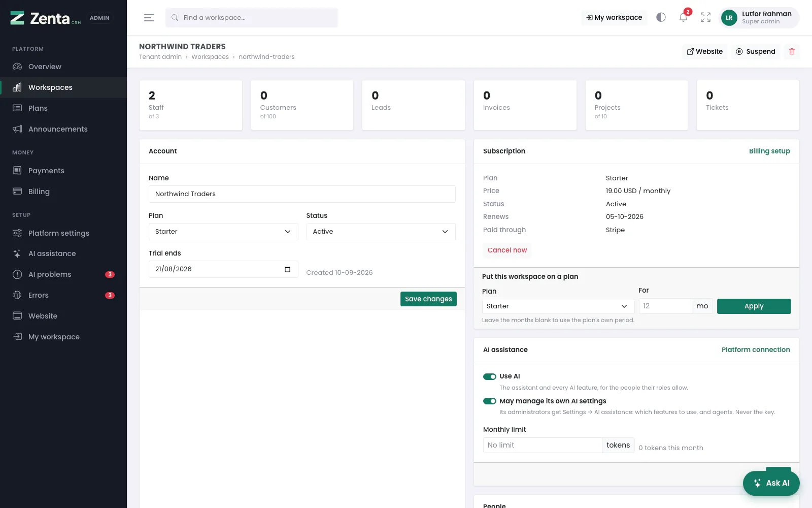Viewport: 812px width, 508px height.
Task: Click the Workspaces breadcrumb link
Action: click(x=210, y=57)
